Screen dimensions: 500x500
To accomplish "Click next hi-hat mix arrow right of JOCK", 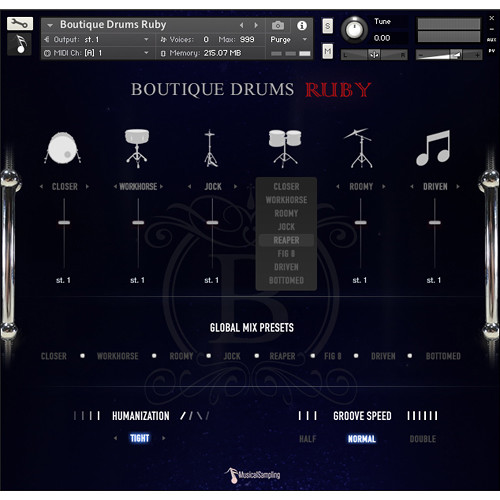I will point(235,187).
